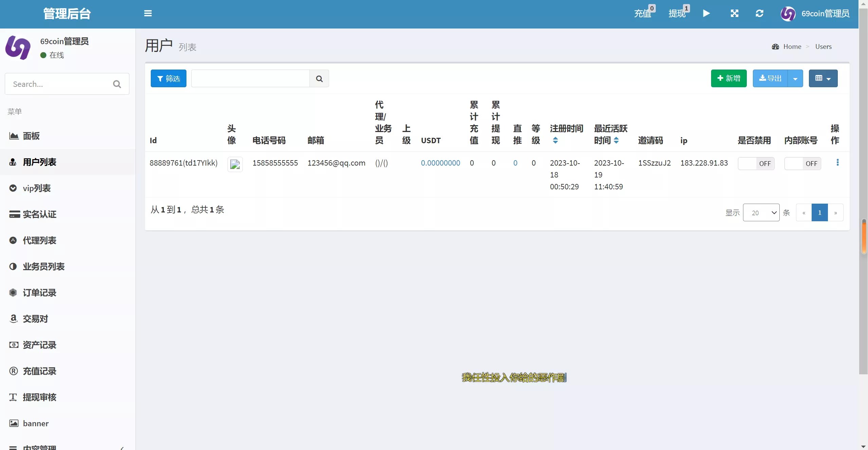Toggle the 是否禁用 switch for user 88889761
The width and height of the screenshot is (868, 450).
[756, 164]
